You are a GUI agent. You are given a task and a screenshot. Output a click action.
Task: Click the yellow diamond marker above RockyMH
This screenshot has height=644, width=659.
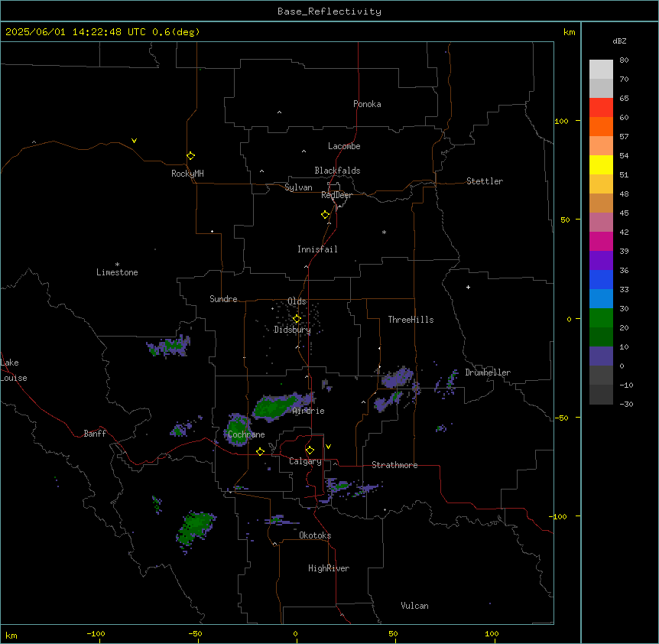[x=190, y=156]
